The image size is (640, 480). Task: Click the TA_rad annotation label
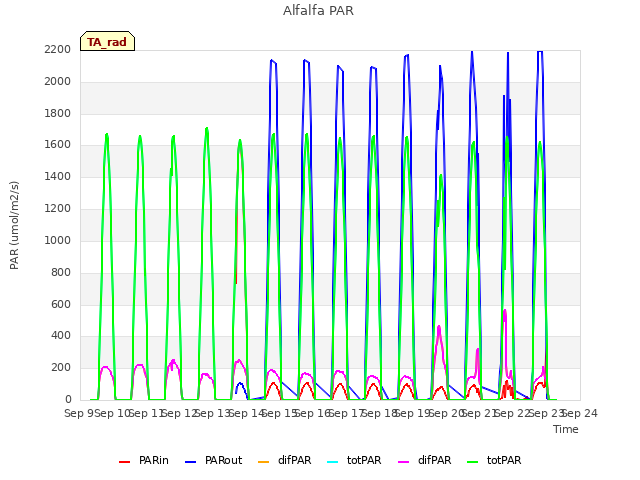point(107,41)
